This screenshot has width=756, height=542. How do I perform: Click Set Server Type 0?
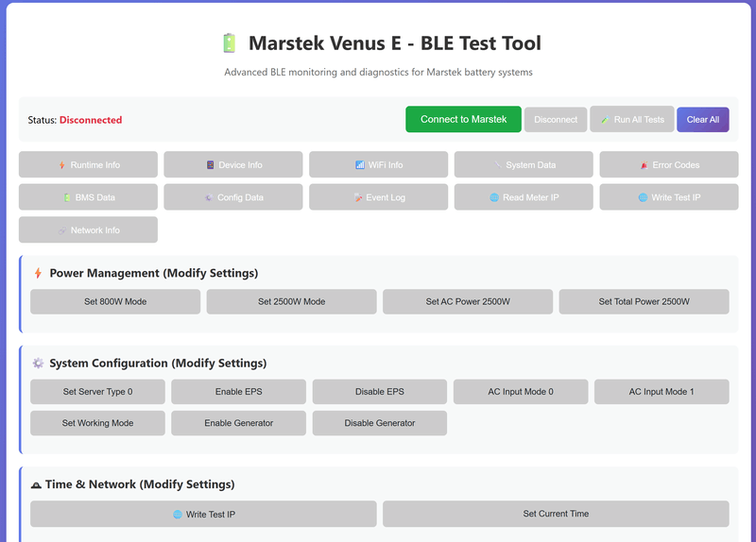point(97,392)
